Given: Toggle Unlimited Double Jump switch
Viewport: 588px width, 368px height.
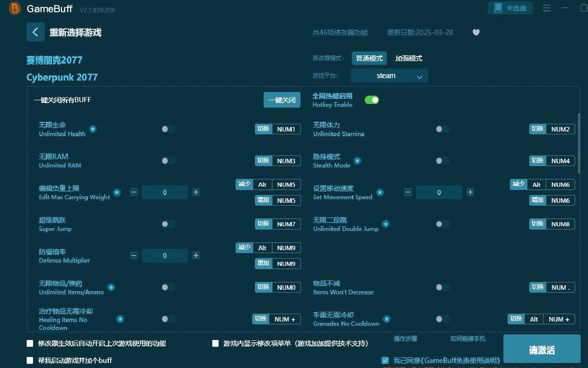Looking at the screenshot, I should (x=442, y=224).
